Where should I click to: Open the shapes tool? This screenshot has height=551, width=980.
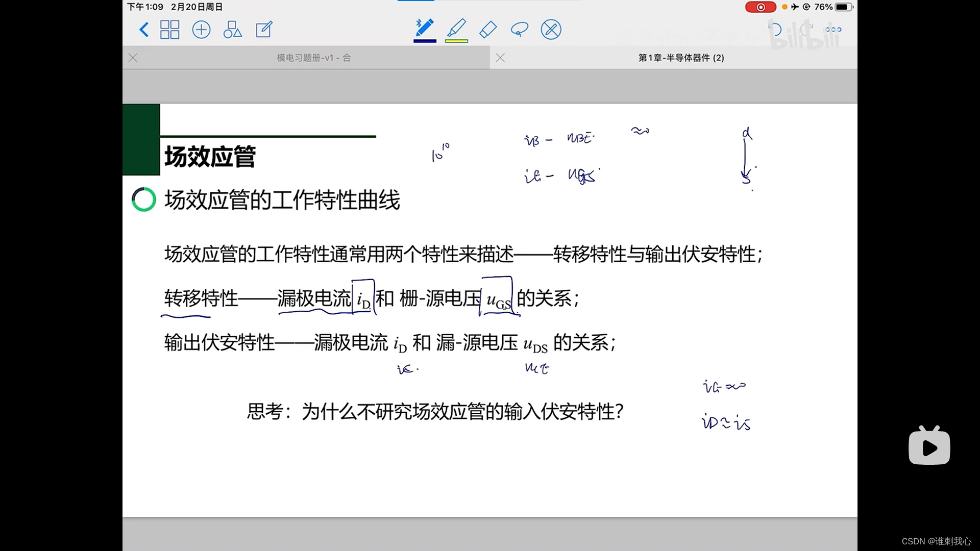[232, 30]
